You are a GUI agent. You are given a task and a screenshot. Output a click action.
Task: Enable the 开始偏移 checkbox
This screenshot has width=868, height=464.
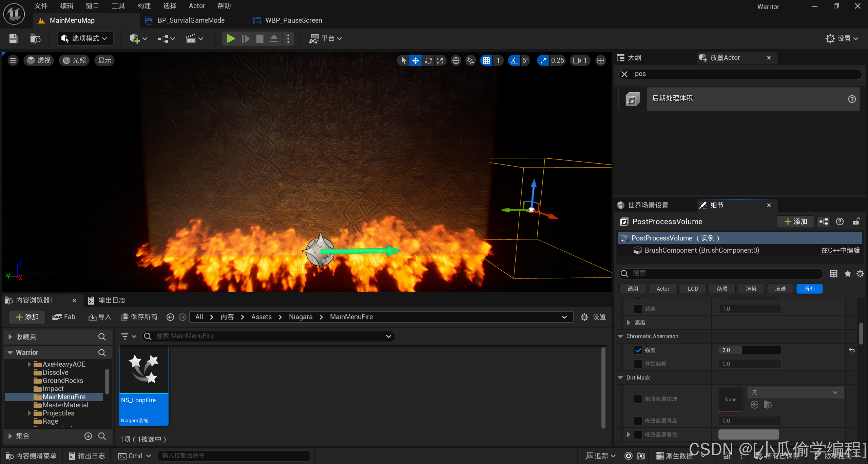pyautogui.click(x=638, y=364)
